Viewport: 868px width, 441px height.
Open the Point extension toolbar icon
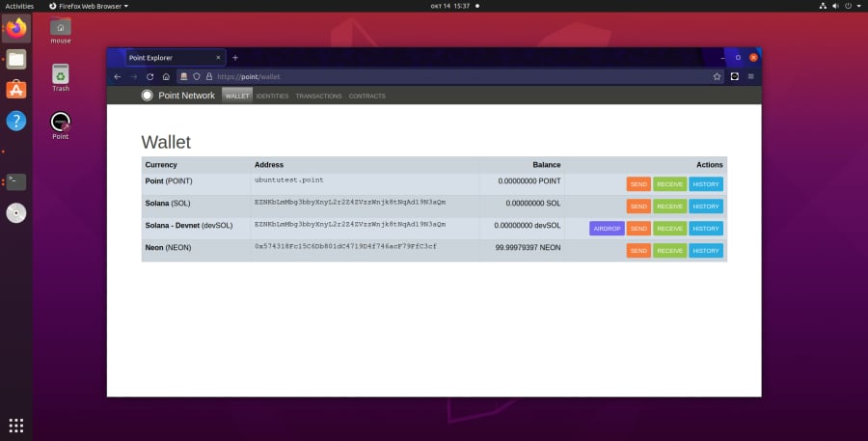point(735,76)
